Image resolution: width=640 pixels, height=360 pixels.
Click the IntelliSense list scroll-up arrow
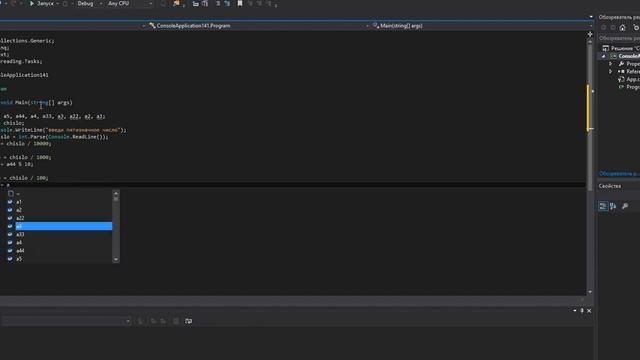(116, 193)
